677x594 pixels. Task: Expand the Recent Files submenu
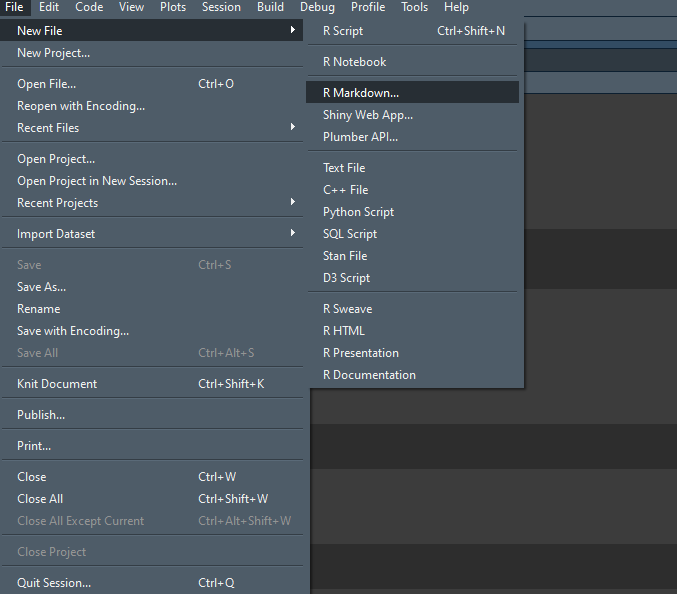coord(48,128)
